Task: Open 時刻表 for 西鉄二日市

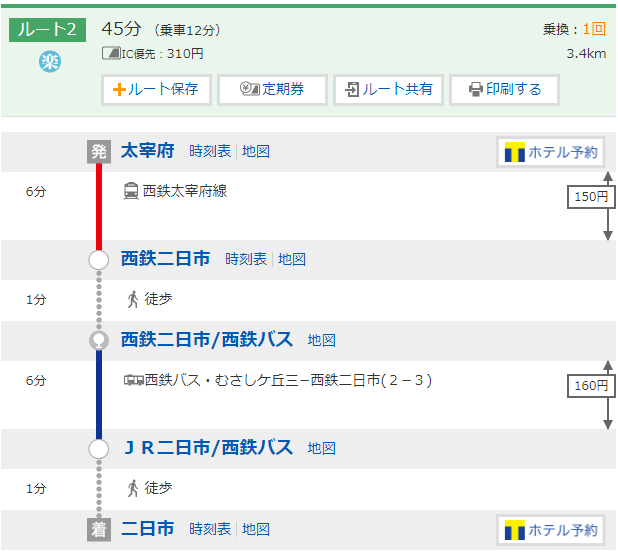Action: [x=246, y=259]
